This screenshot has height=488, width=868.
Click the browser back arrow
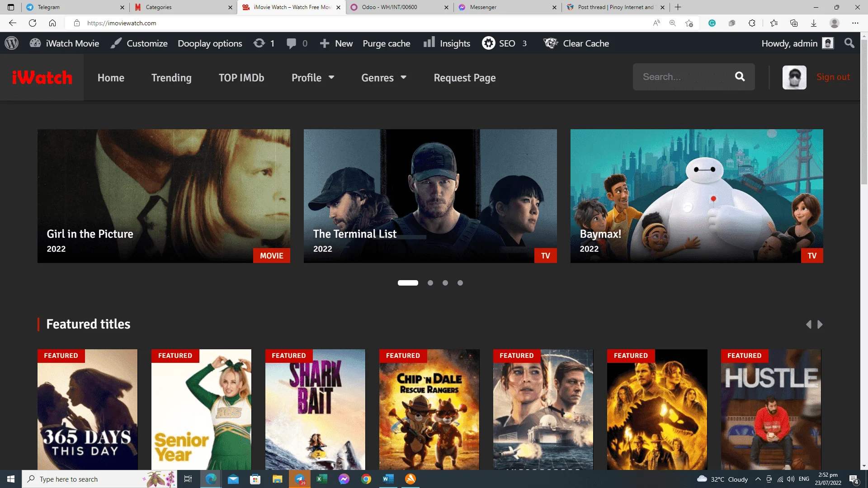[x=13, y=23]
